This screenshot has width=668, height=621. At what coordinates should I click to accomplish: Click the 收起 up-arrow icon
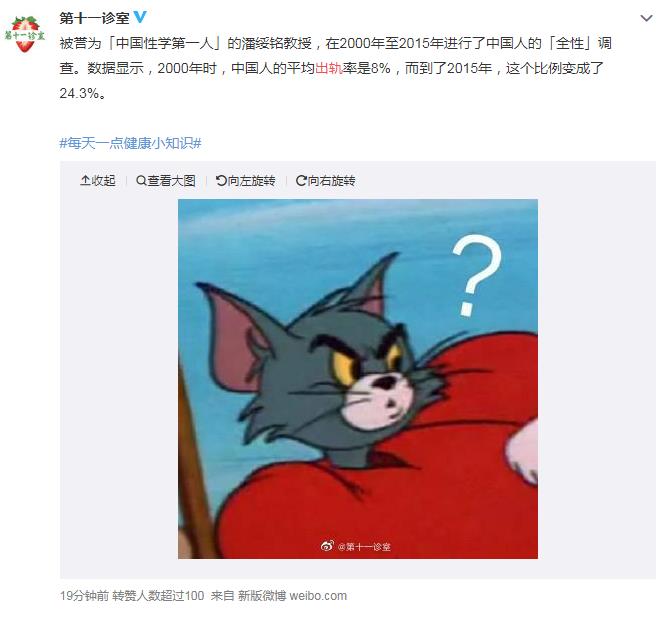click(85, 181)
